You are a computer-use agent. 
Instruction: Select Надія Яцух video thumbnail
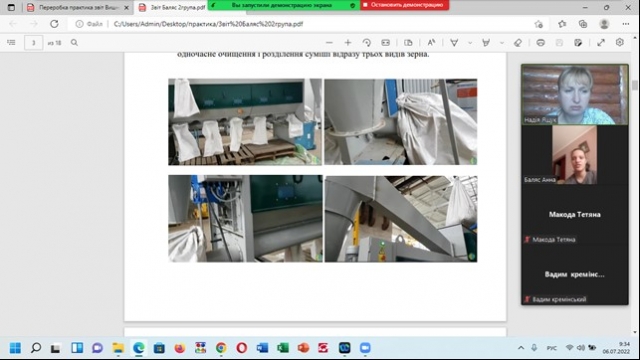(575, 94)
